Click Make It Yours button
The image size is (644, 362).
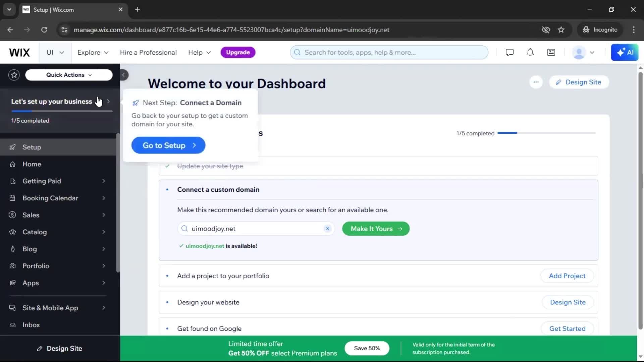[376, 229]
